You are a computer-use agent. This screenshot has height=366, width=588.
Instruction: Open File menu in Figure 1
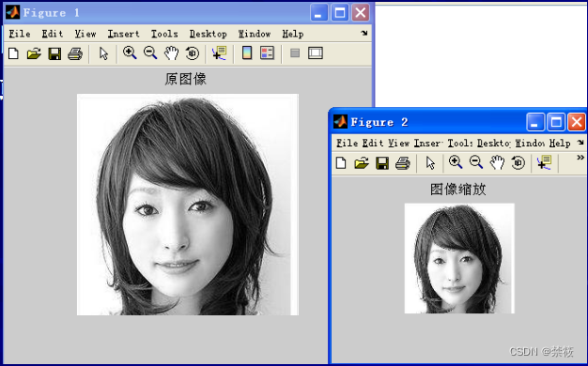tap(20, 34)
